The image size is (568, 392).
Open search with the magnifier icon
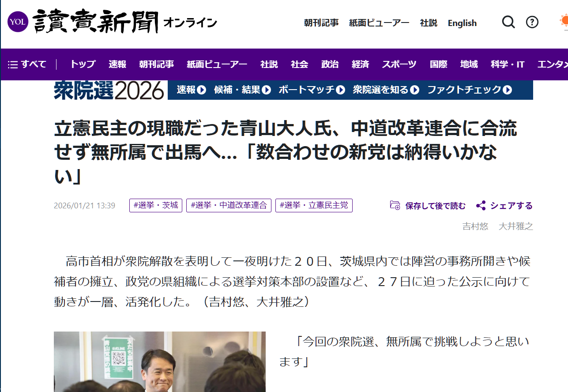[508, 22]
